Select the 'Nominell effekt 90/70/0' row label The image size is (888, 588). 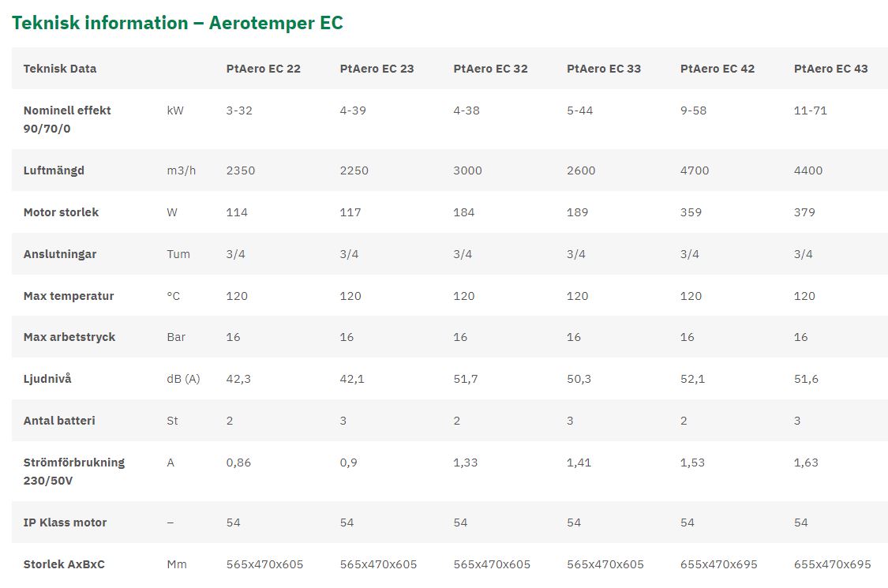tap(67, 119)
